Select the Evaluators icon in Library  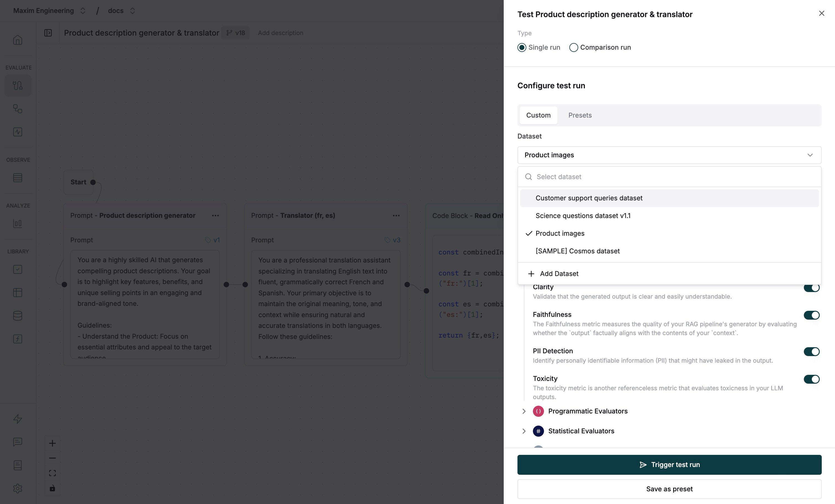(x=18, y=269)
